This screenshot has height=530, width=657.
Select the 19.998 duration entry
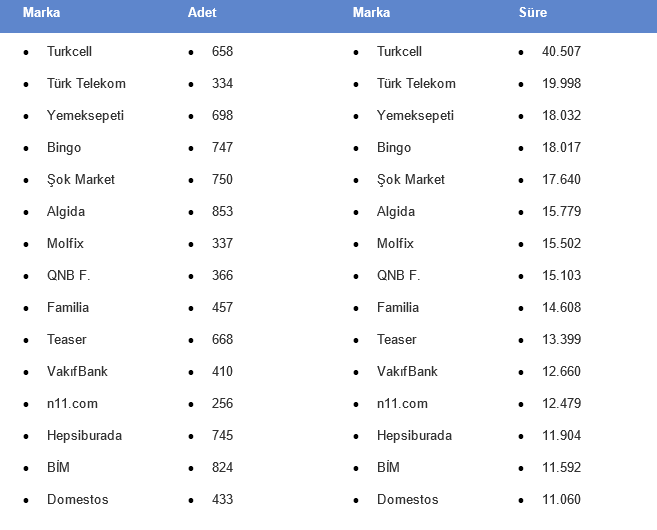(x=561, y=83)
